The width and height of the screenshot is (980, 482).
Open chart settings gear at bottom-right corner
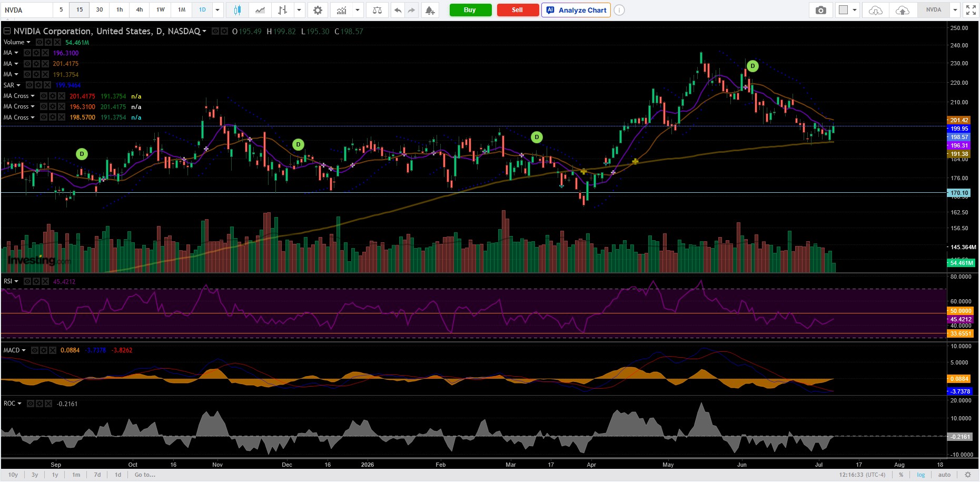point(967,475)
